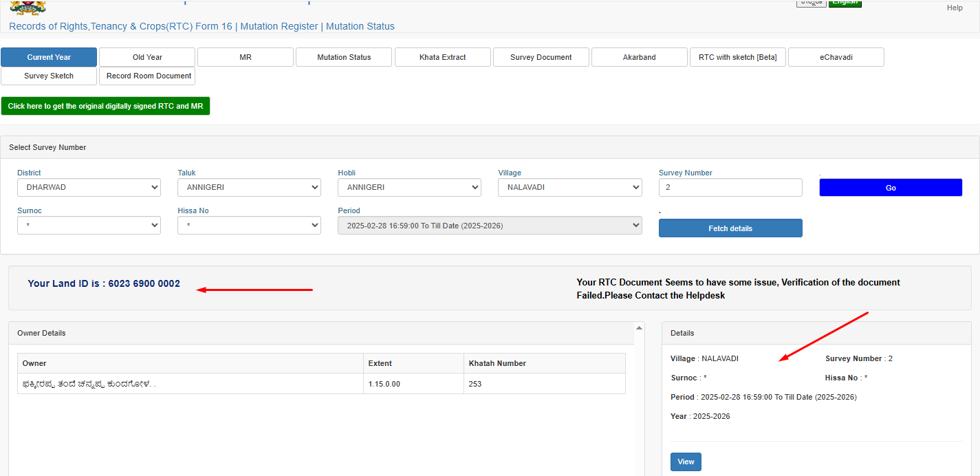Select the Survey Document tab
Screen dimensions: 980x476
coord(541,57)
